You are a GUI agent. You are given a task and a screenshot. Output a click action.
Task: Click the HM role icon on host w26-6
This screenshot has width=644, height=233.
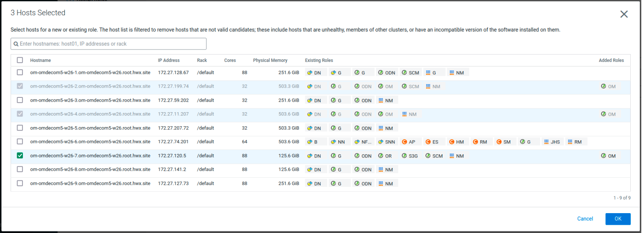click(451, 142)
